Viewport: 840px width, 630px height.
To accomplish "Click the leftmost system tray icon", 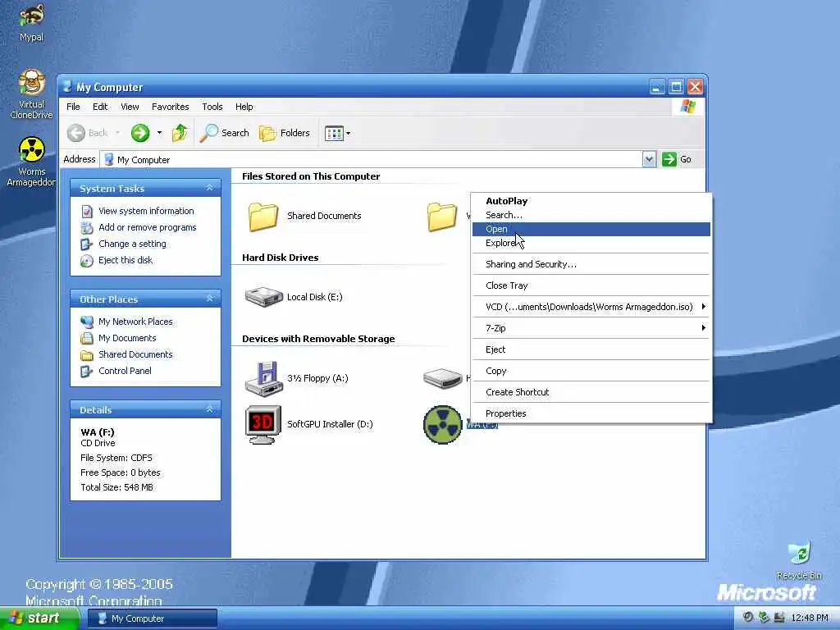I will click(748, 618).
